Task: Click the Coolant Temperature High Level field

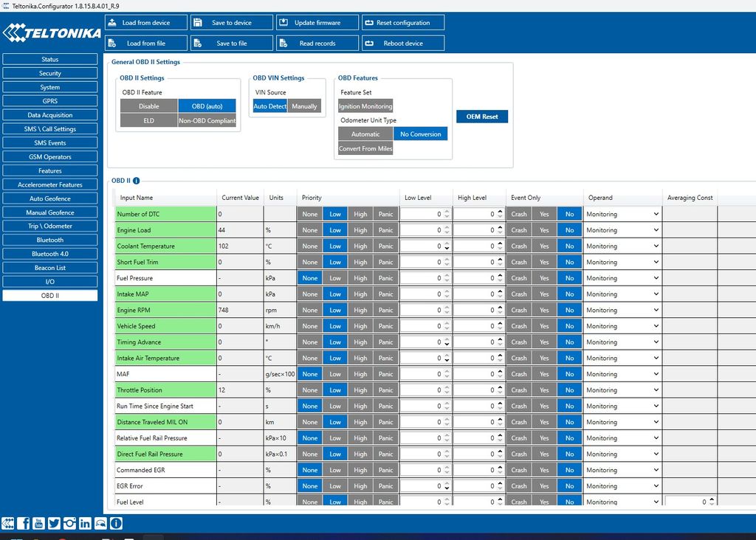Action: [x=474, y=246]
